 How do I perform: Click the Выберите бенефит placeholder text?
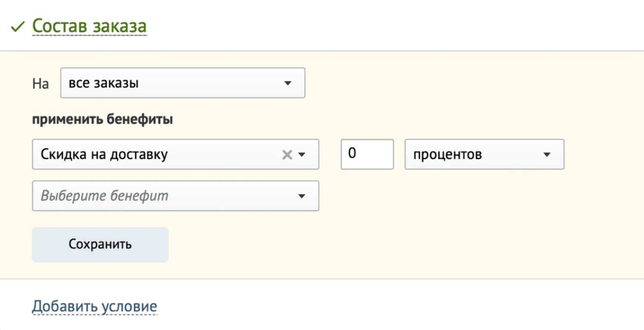105,196
